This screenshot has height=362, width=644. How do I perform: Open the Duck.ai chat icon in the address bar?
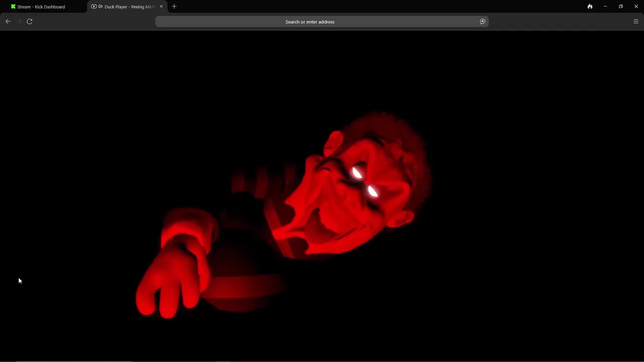click(482, 22)
